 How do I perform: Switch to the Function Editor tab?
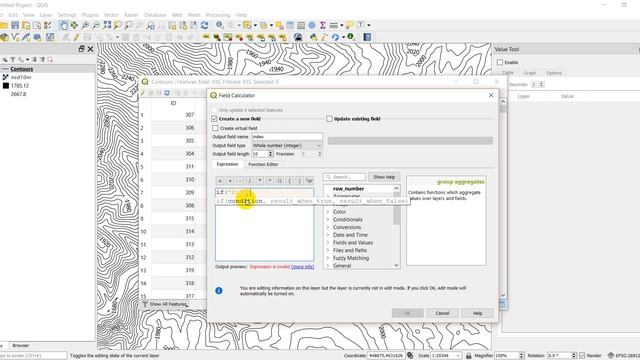click(x=263, y=164)
